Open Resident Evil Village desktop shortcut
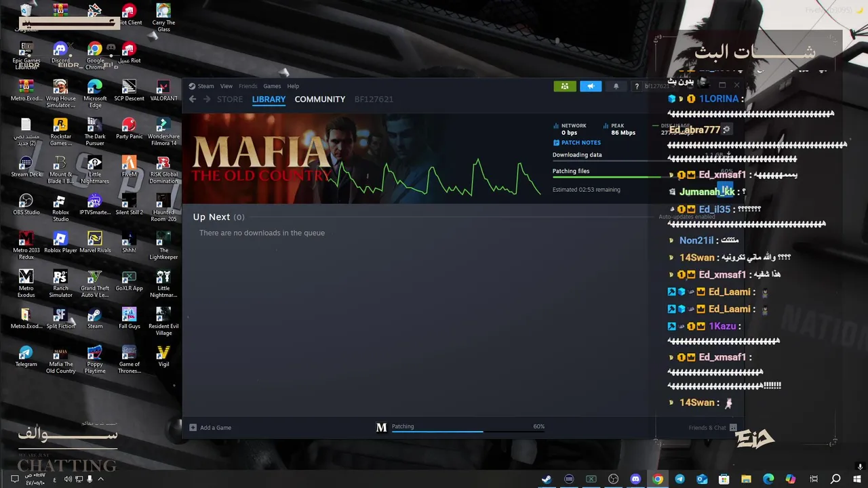This screenshot has height=488, width=868. [163, 321]
